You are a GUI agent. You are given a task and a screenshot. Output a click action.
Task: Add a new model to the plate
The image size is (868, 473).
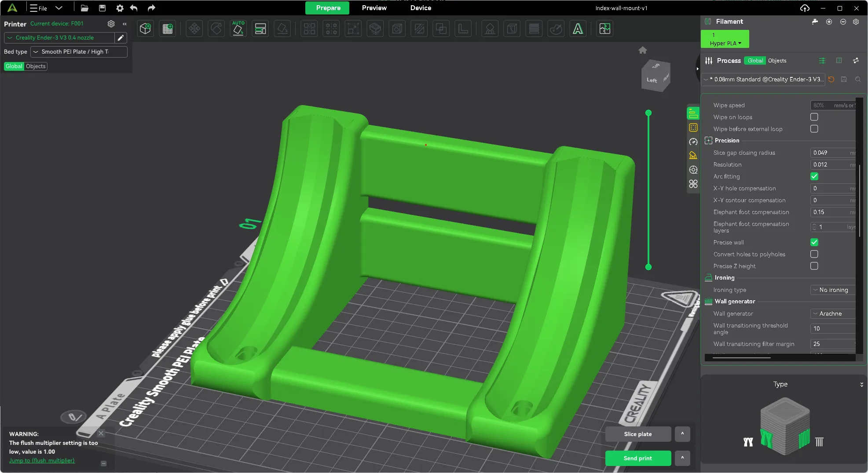145,29
